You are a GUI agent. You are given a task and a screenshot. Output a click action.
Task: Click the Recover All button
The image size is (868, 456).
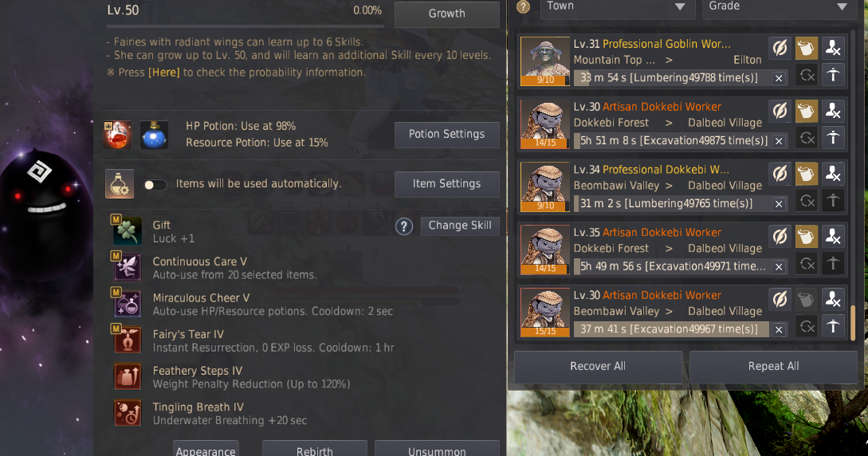point(598,367)
